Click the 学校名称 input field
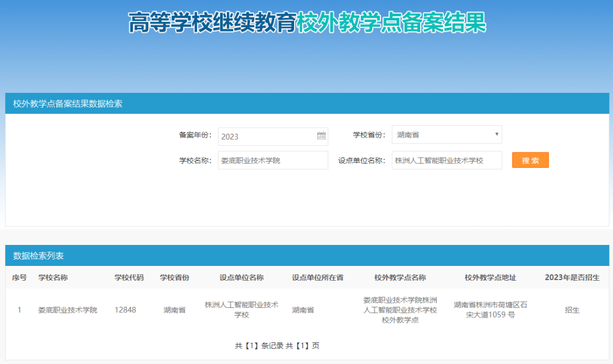613x364 pixels. pos(272,160)
